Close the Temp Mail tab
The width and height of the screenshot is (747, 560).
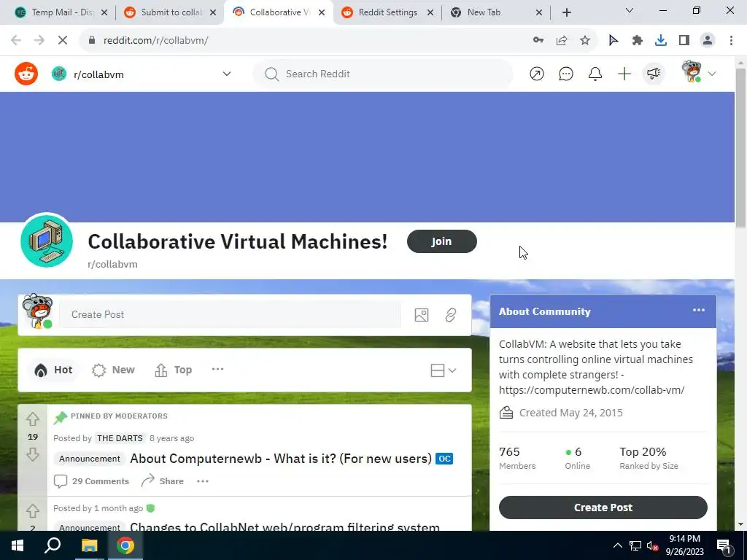point(104,12)
